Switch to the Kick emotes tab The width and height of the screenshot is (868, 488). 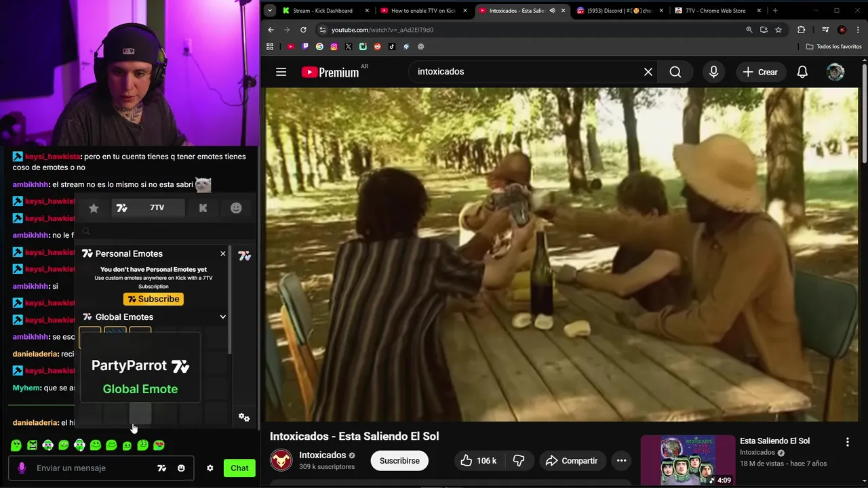click(203, 208)
